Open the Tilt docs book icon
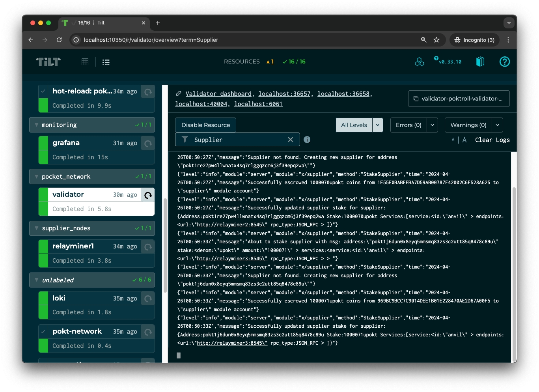This screenshot has height=392, width=539. pyautogui.click(x=480, y=62)
